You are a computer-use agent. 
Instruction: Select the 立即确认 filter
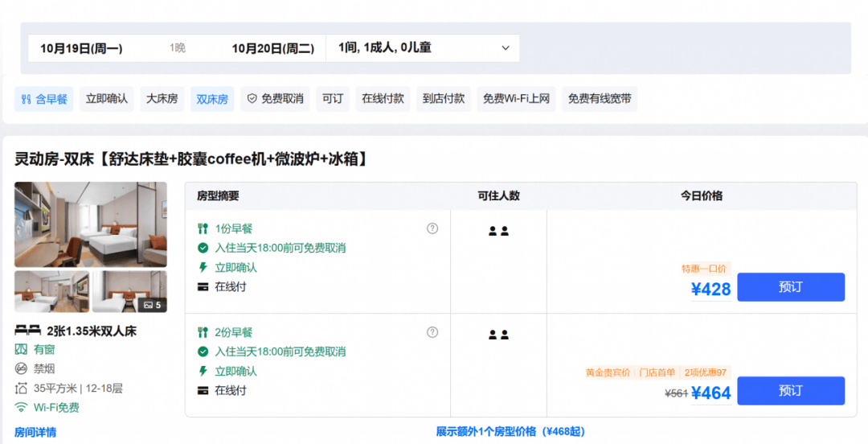tap(106, 99)
